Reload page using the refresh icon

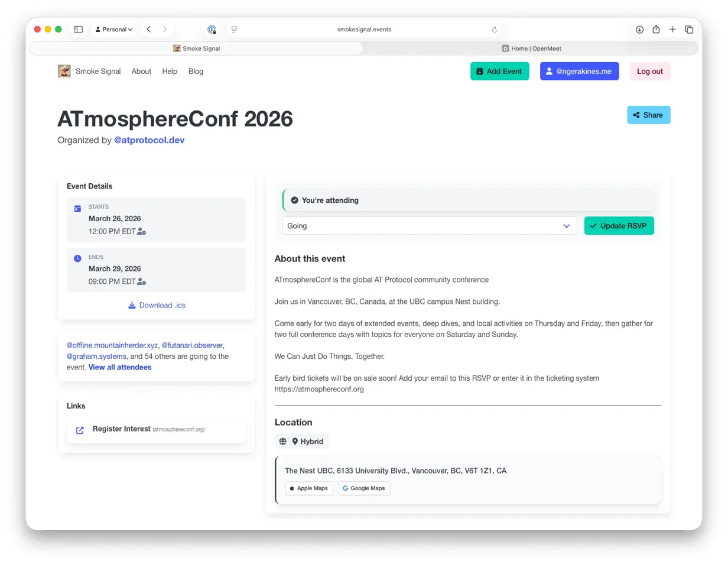[495, 30]
